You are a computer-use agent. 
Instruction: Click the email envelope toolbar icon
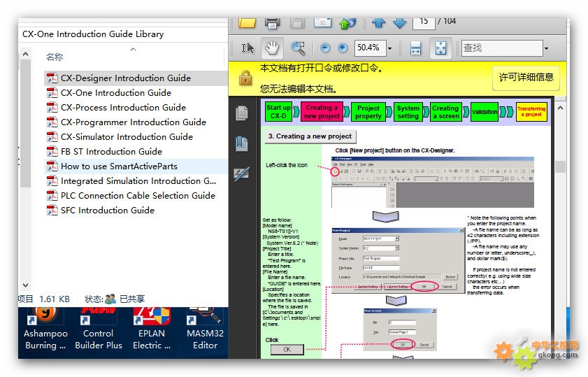[322, 22]
